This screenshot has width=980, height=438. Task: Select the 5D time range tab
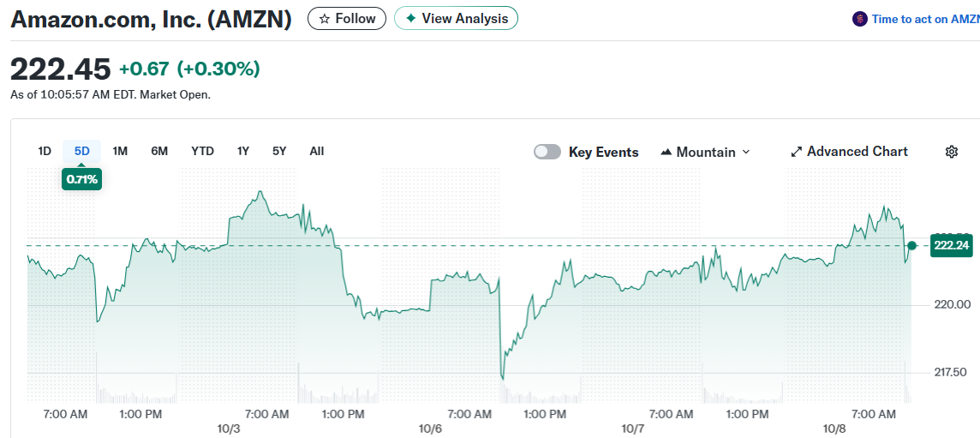(82, 152)
